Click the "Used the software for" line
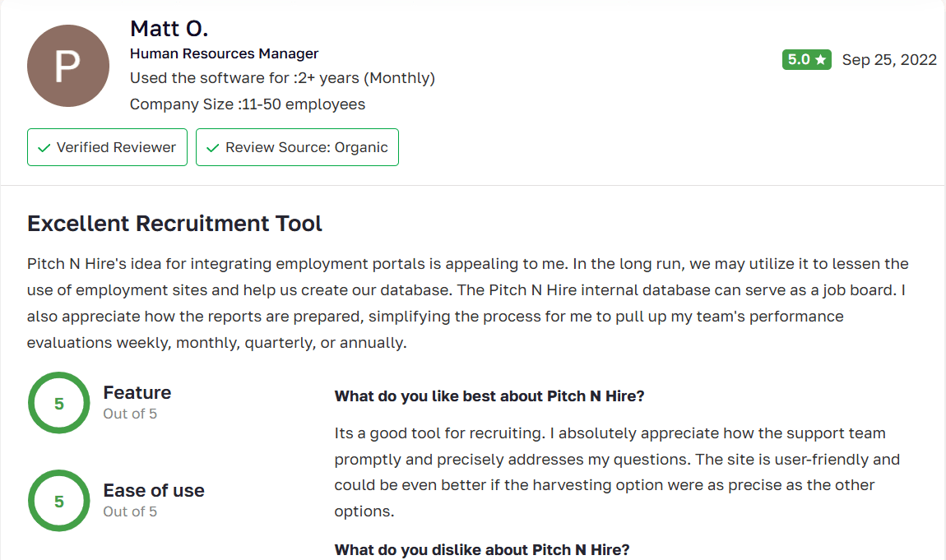This screenshot has width=946, height=560. [x=282, y=78]
